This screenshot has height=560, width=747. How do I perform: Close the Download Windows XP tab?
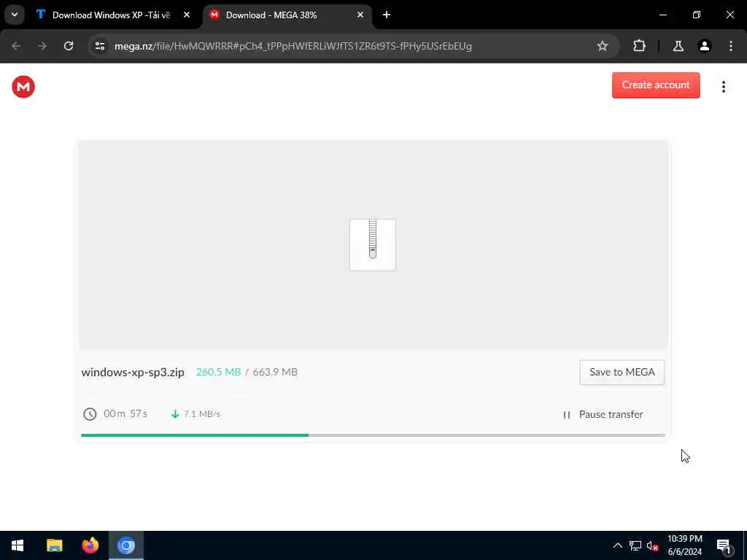coord(187,15)
